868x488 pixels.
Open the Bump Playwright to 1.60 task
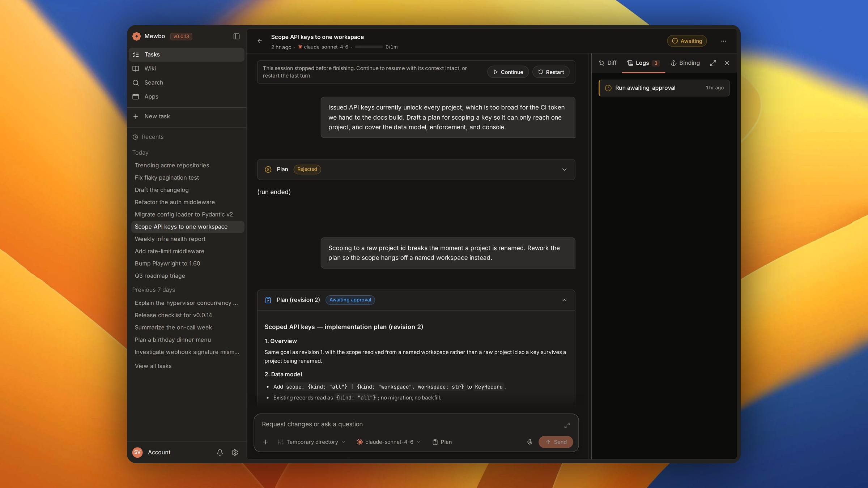pos(188,264)
